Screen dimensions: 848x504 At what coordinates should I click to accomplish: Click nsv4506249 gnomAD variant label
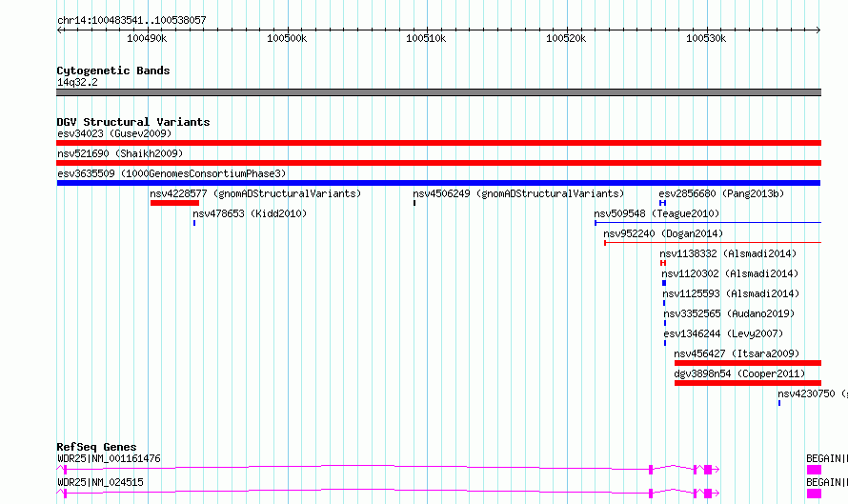pyautogui.click(x=518, y=193)
